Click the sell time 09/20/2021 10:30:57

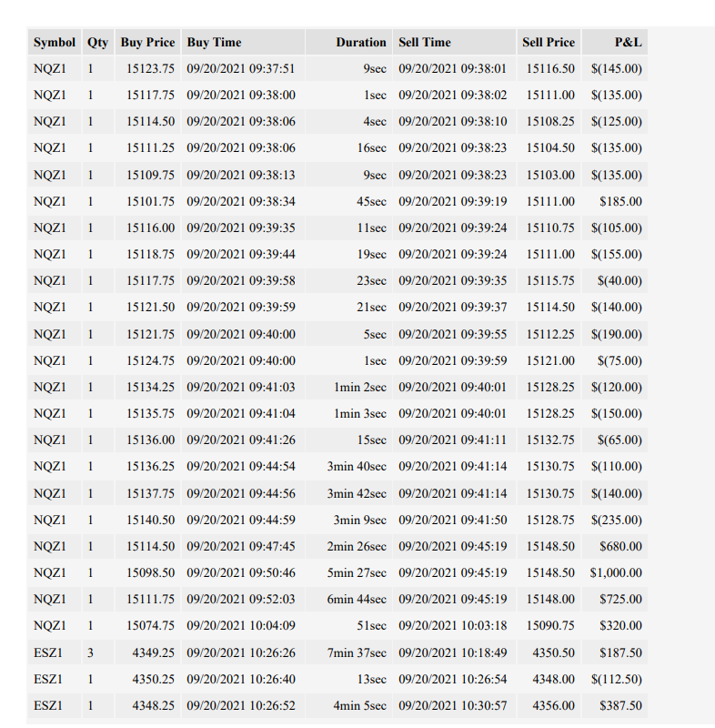pyautogui.click(x=454, y=706)
